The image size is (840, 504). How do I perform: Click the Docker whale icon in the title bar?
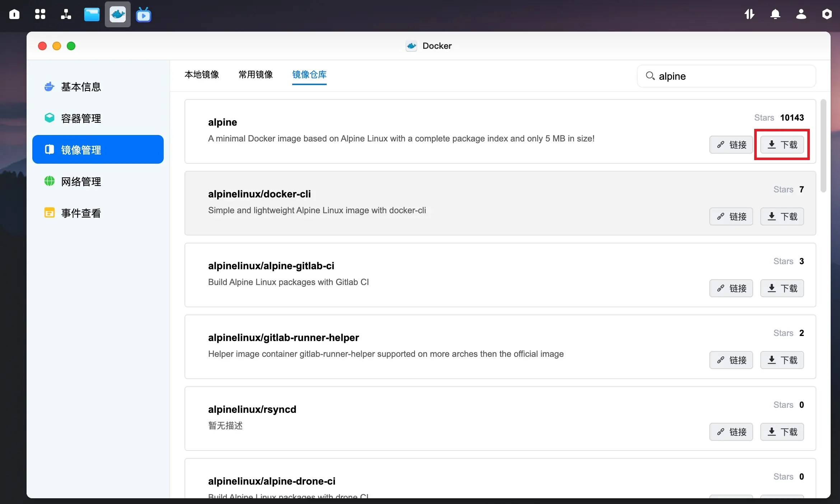pos(411,46)
